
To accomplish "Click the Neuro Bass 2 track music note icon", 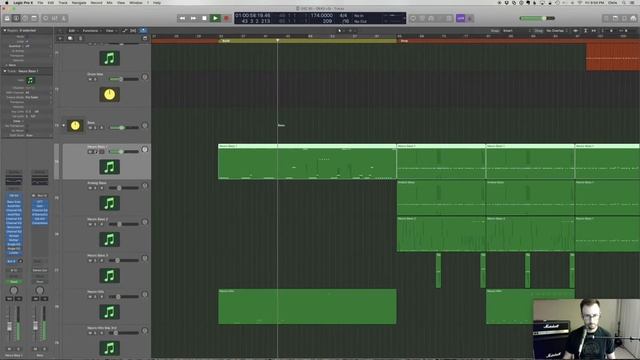I will click(x=109, y=240).
